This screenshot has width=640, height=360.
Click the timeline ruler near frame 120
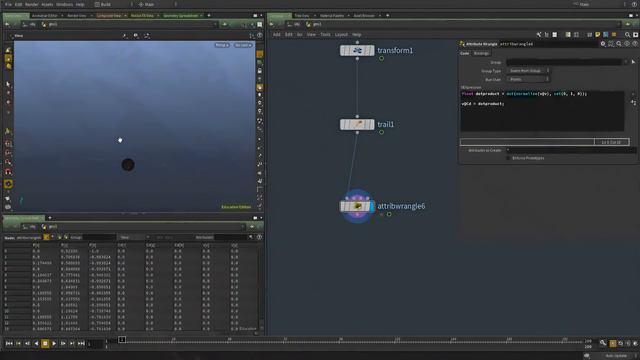(397, 340)
